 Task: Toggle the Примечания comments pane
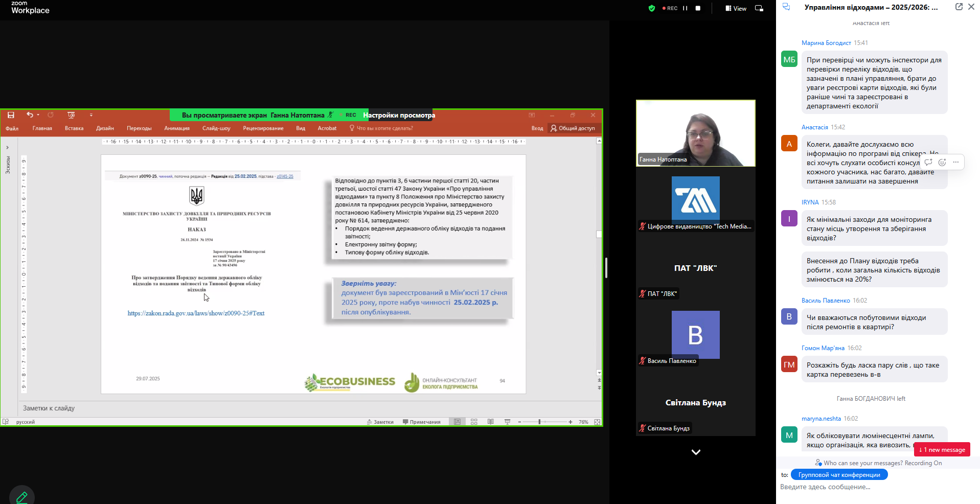421,422
